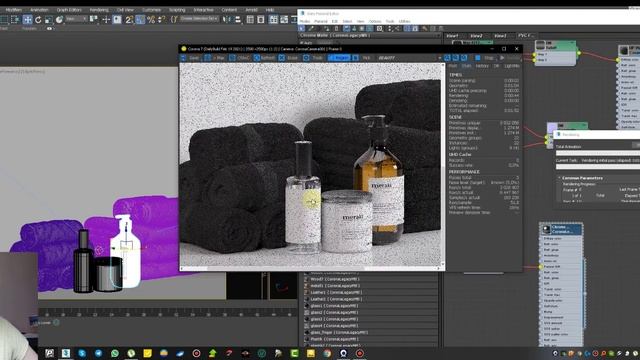The width and height of the screenshot is (640, 360).
Task: Click Save in Corona frame buffer
Action: coord(190,58)
